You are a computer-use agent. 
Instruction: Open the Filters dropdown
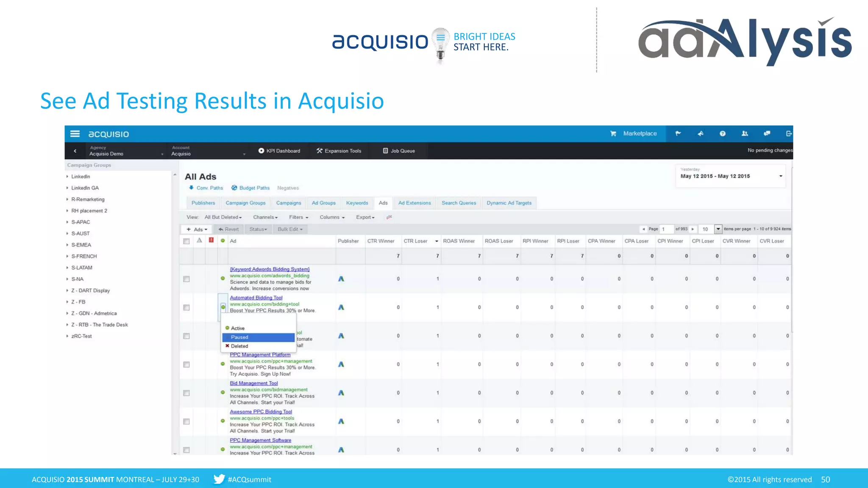click(x=299, y=217)
